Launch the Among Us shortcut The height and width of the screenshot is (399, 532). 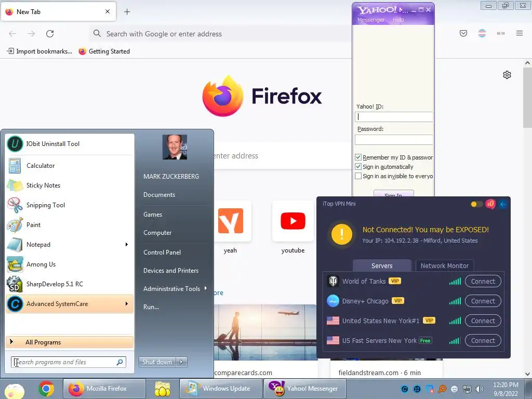tap(70, 264)
